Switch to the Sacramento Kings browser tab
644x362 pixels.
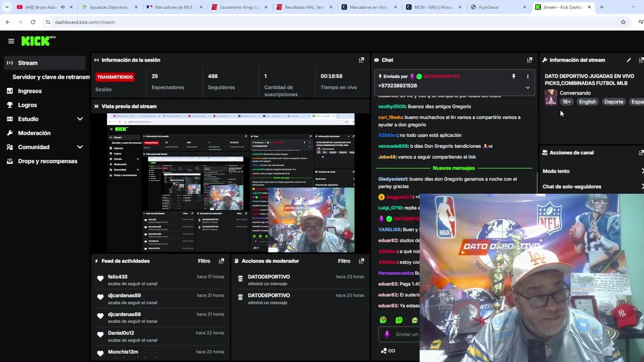click(238, 7)
